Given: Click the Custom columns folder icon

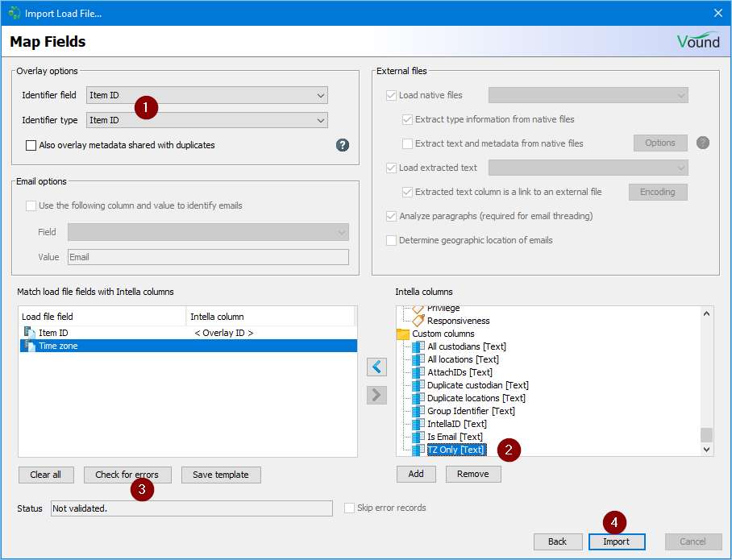Looking at the screenshot, I should [x=402, y=334].
